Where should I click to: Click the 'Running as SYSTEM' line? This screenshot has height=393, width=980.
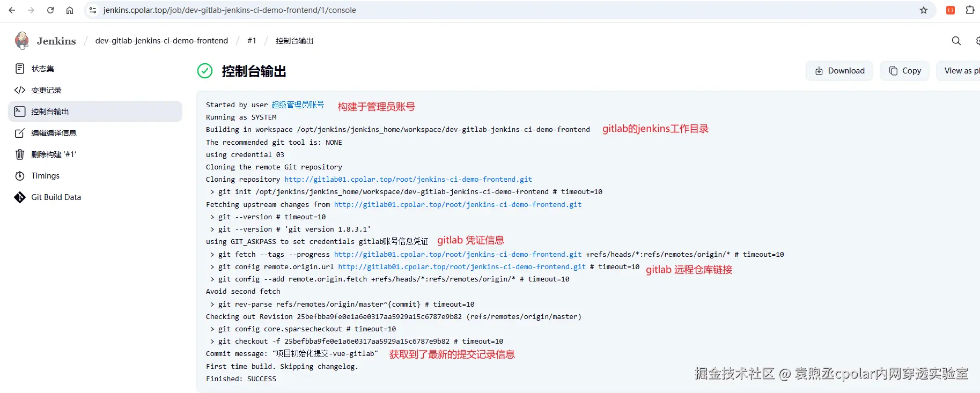241,117
